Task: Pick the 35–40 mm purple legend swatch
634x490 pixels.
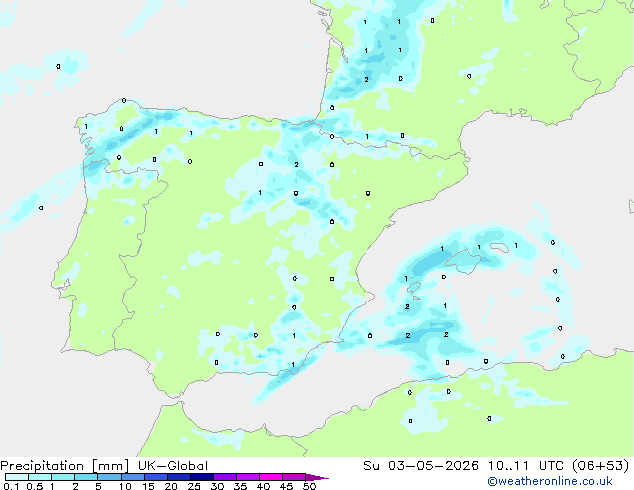Action: (247, 477)
